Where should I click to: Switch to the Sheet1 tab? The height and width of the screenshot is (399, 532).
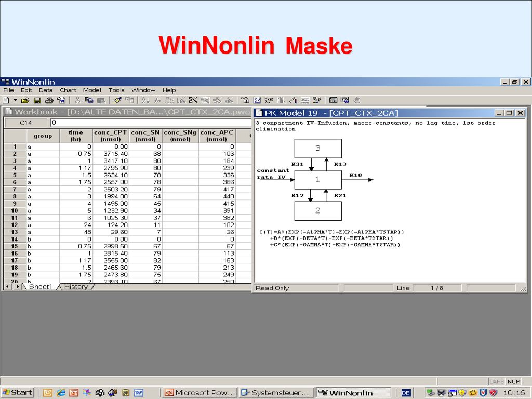(x=41, y=287)
